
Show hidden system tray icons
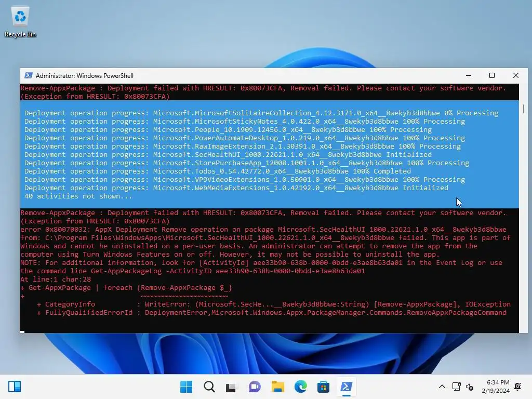point(442,387)
